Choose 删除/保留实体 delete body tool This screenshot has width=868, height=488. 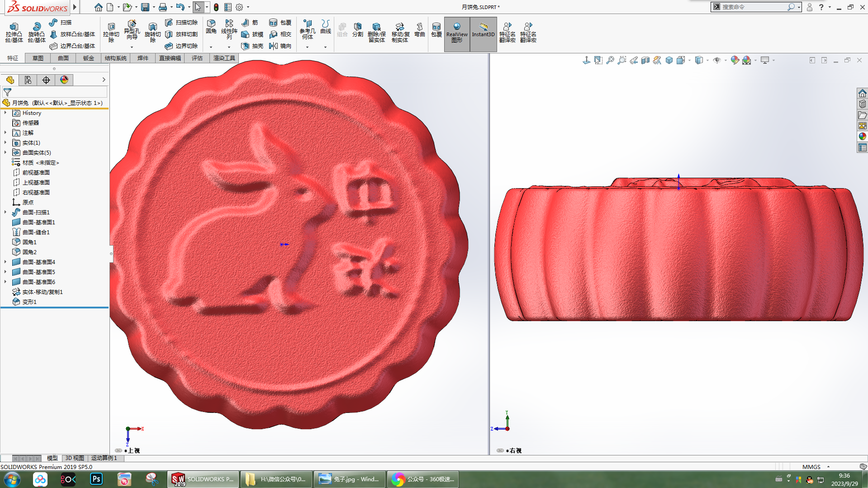tap(377, 33)
